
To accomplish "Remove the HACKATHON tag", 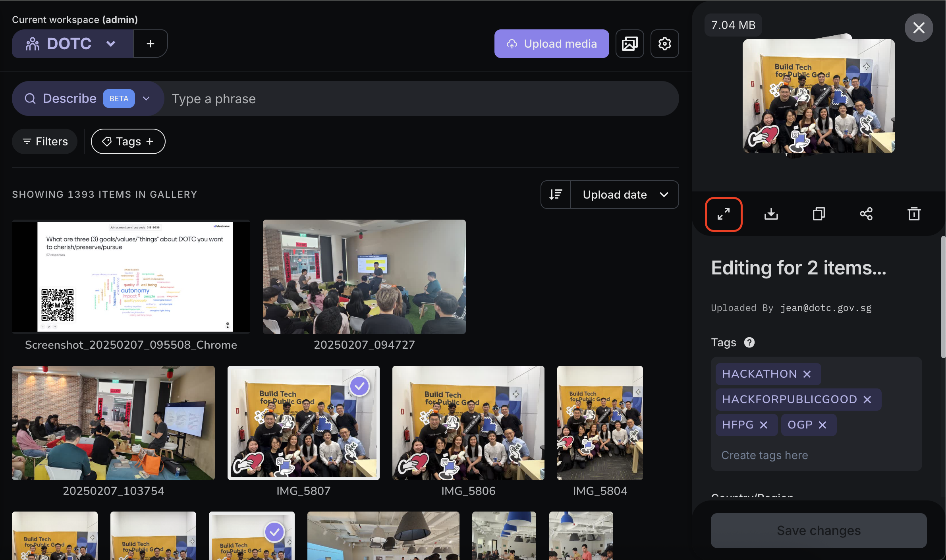I will point(807,374).
